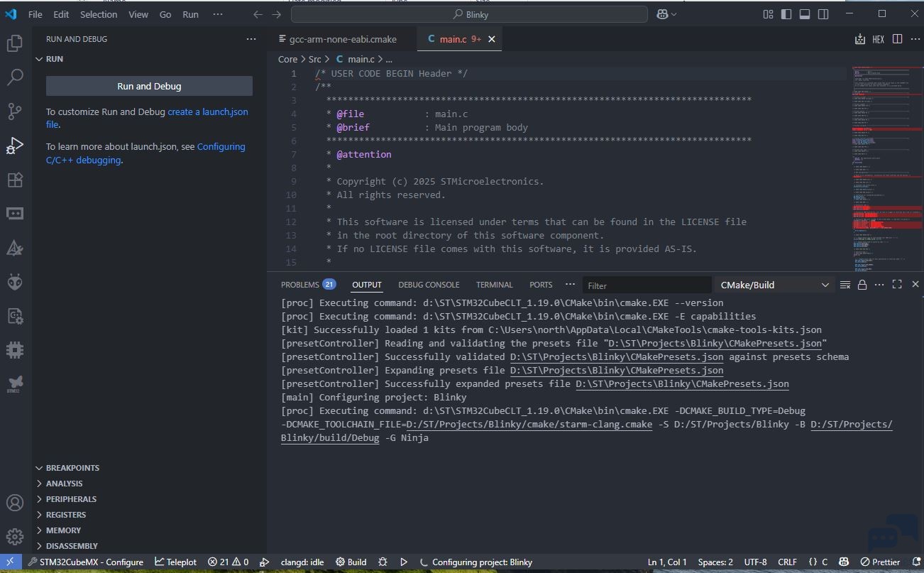This screenshot has height=573, width=924.
Task: Open the CMake/Build output channel dropdown
Action: (x=774, y=285)
